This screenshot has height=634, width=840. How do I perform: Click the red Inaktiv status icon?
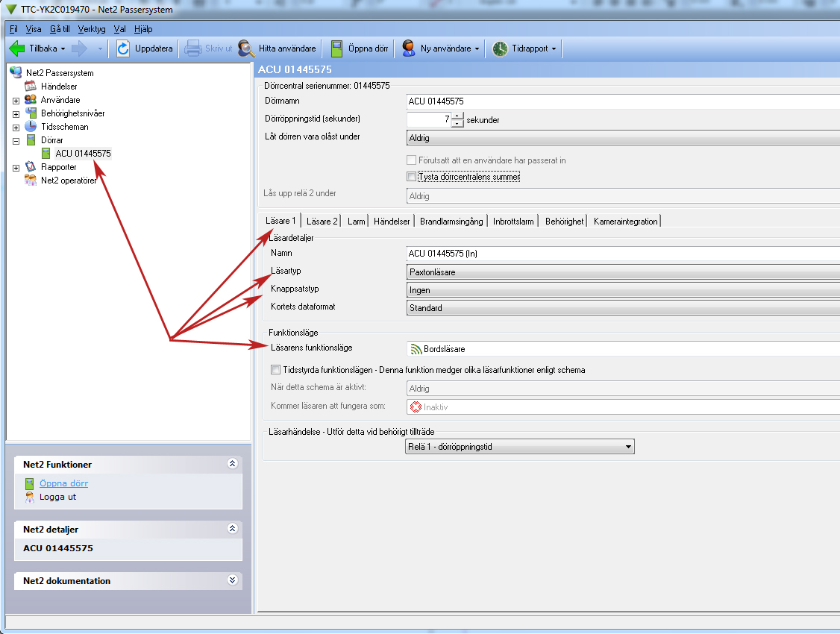pos(416,407)
